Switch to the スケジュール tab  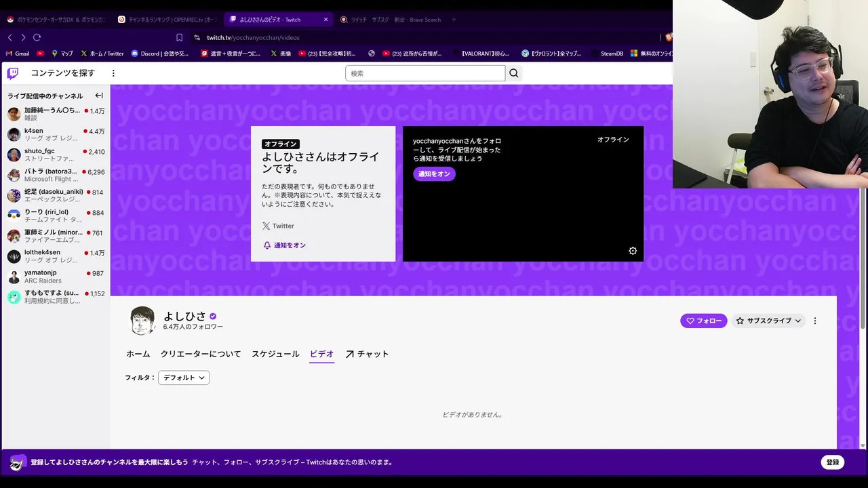click(275, 354)
